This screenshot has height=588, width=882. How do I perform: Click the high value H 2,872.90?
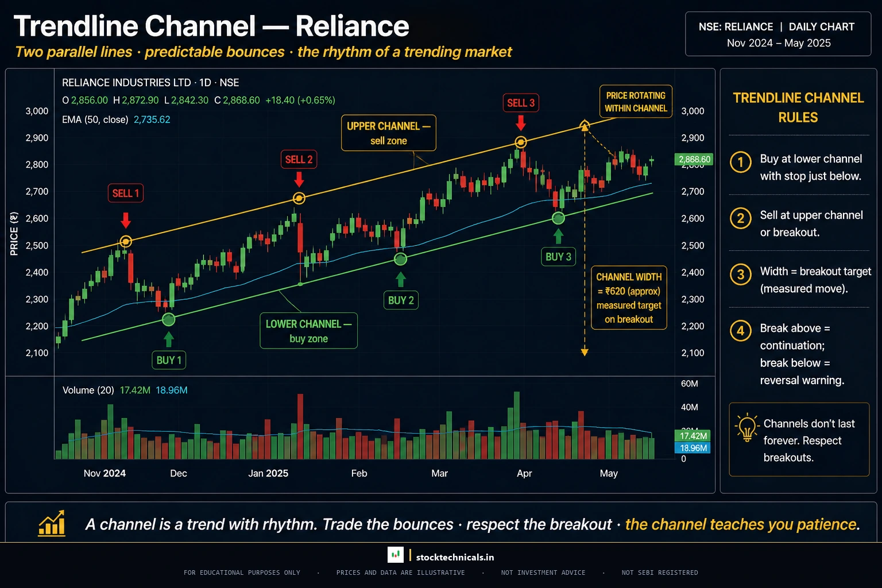[136, 100]
